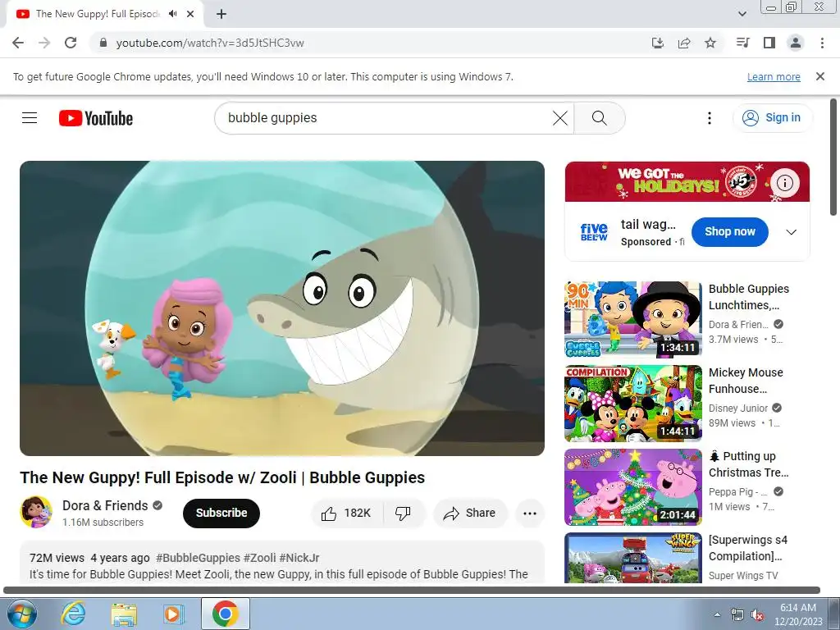Open Dora & Friends channel avatar
Viewport: 840px width, 630px height.
click(36, 512)
